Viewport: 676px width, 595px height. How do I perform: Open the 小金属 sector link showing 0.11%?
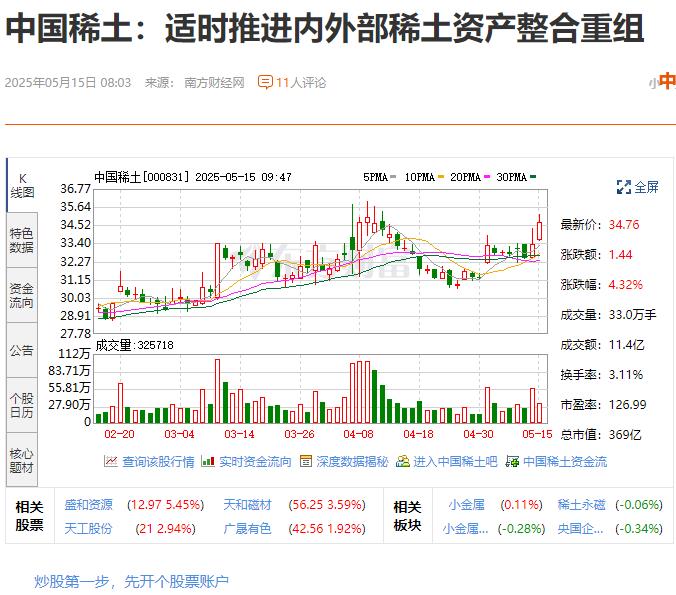[466, 504]
